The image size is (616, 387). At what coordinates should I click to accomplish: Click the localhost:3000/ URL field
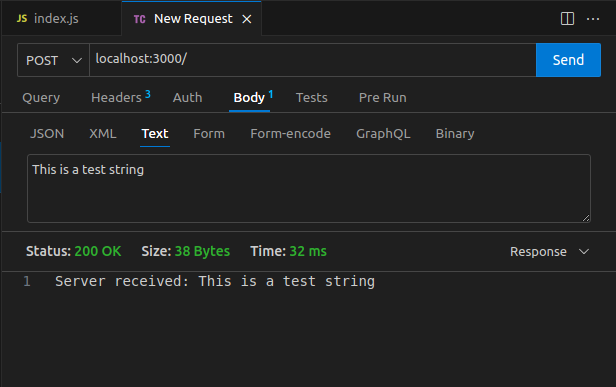coord(313,60)
